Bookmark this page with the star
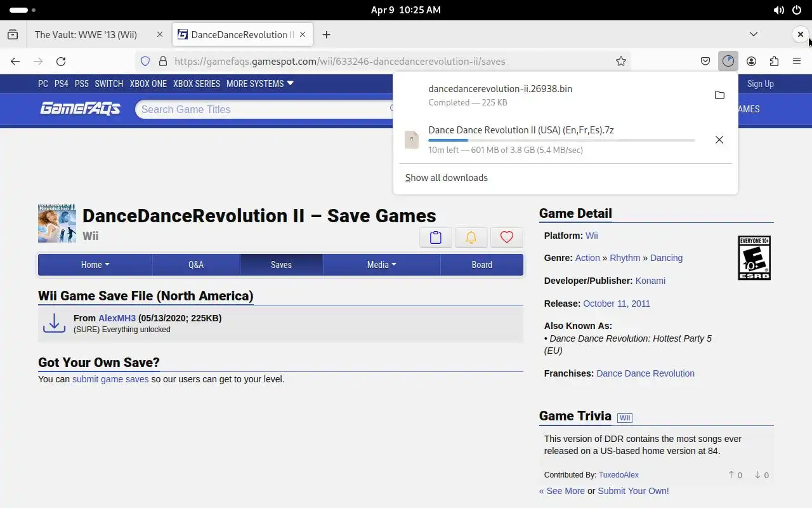 [x=621, y=62]
